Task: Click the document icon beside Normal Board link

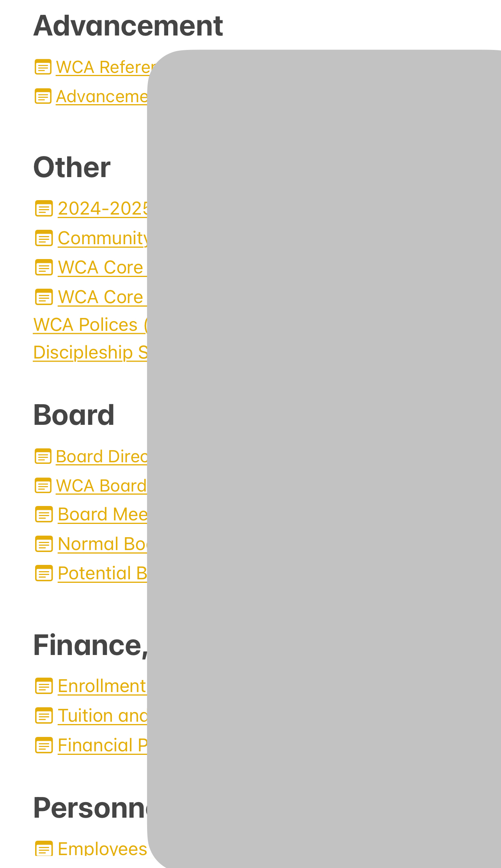Action: (x=44, y=544)
